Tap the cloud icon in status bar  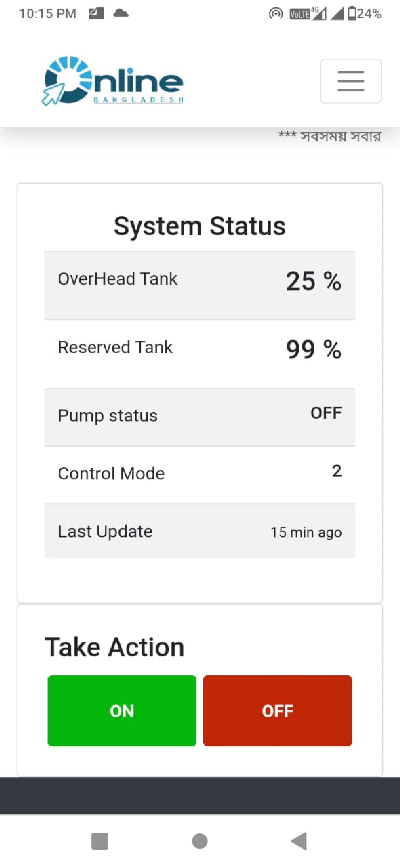point(121,13)
